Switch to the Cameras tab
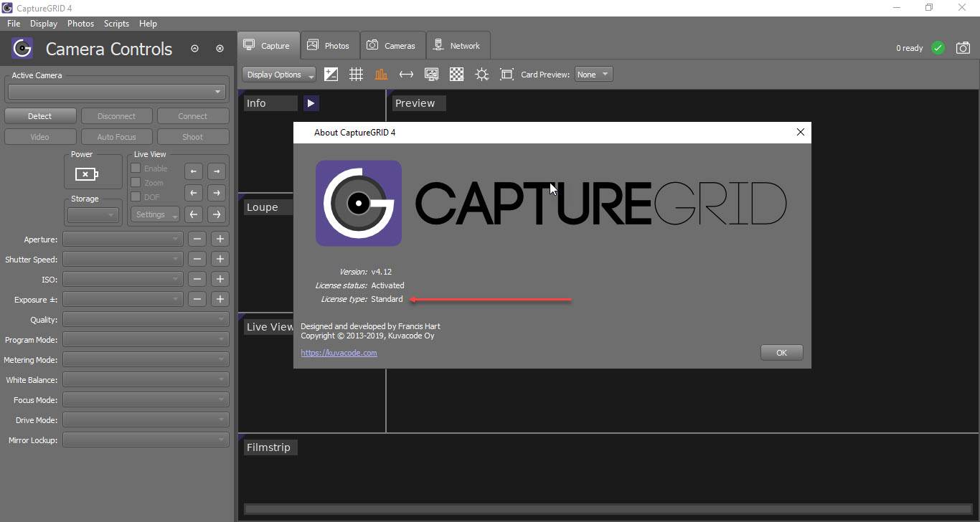This screenshot has height=522, width=980. [x=392, y=45]
